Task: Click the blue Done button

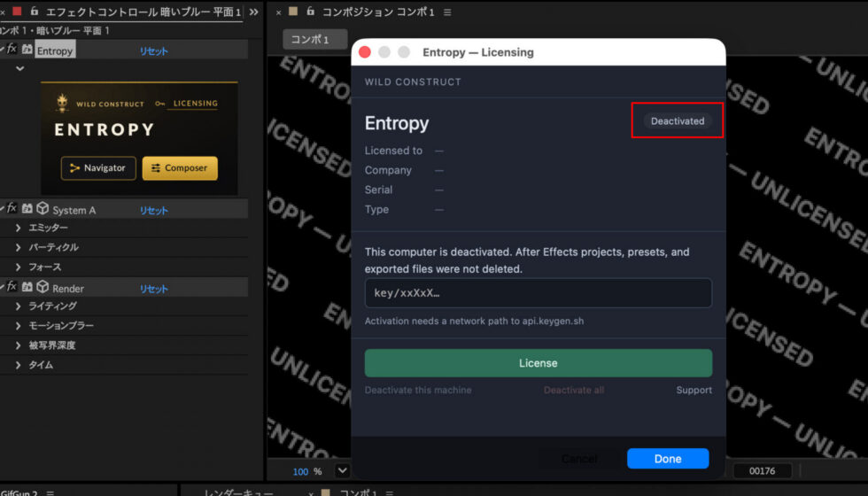Action: tap(668, 459)
